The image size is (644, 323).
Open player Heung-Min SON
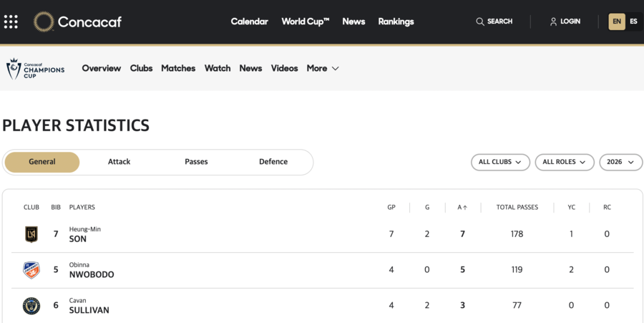click(x=84, y=235)
